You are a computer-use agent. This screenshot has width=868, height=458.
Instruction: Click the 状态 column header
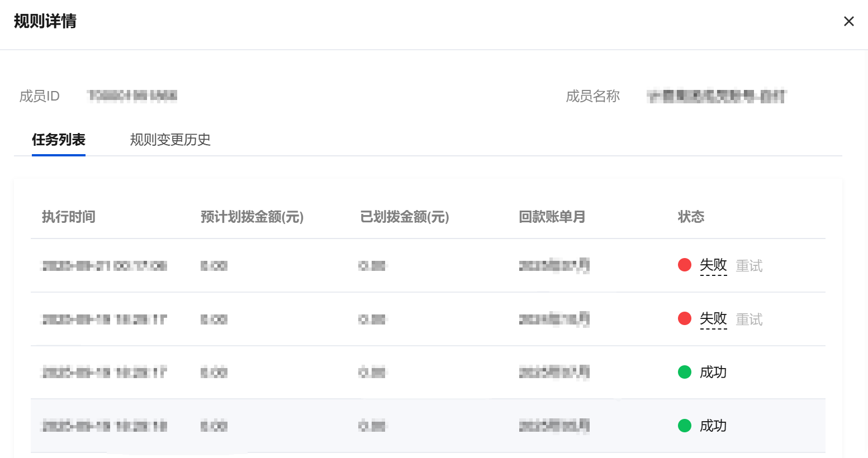click(691, 217)
